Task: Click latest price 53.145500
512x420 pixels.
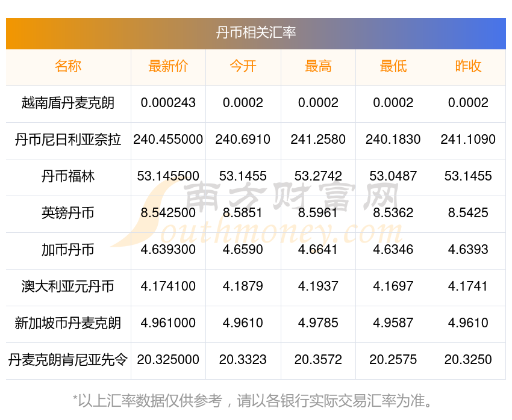Action: [168, 176]
